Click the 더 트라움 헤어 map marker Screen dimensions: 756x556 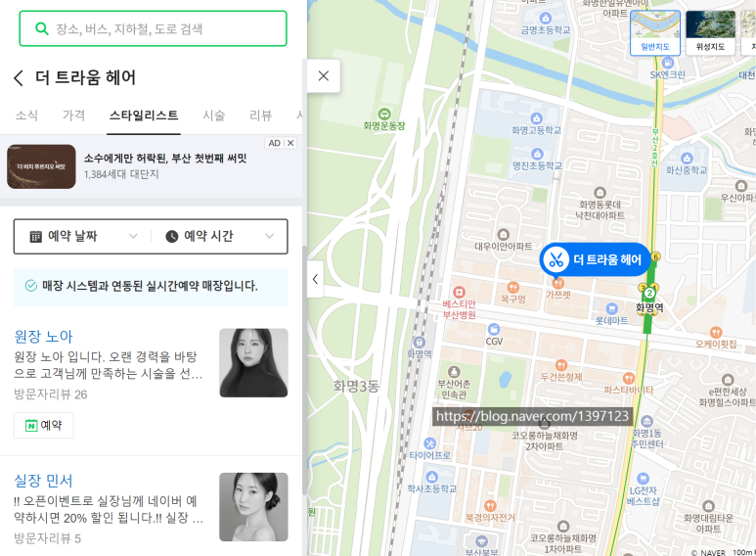pos(595,259)
